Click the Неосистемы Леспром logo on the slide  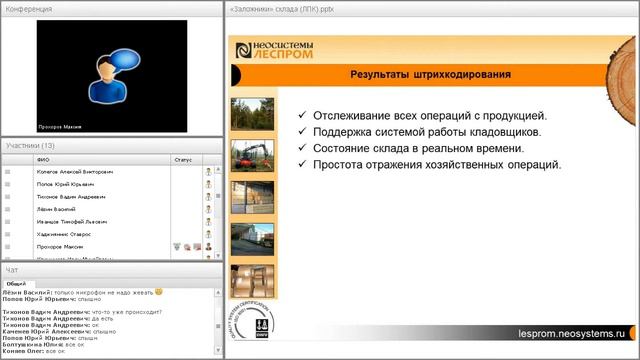click(274, 50)
